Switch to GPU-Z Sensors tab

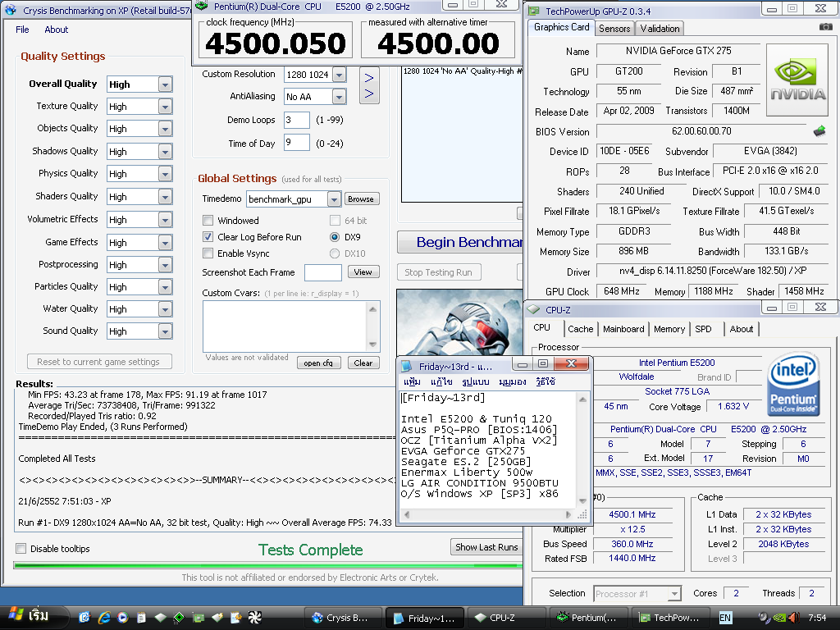(614, 29)
